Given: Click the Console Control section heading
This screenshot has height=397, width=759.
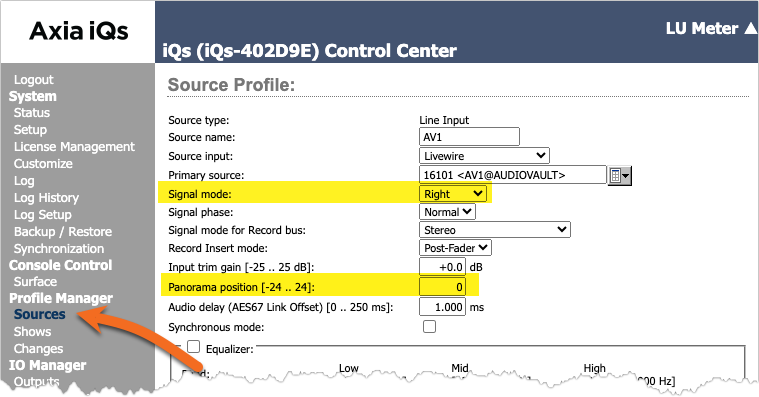Looking at the screenshot, I should (61, 265).
